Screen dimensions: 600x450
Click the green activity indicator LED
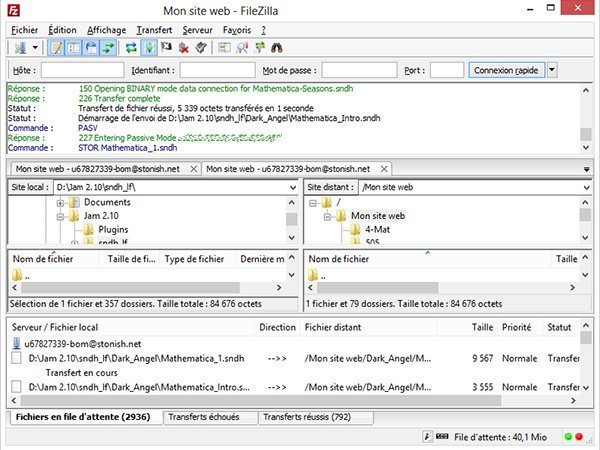[x=568, y=437]
